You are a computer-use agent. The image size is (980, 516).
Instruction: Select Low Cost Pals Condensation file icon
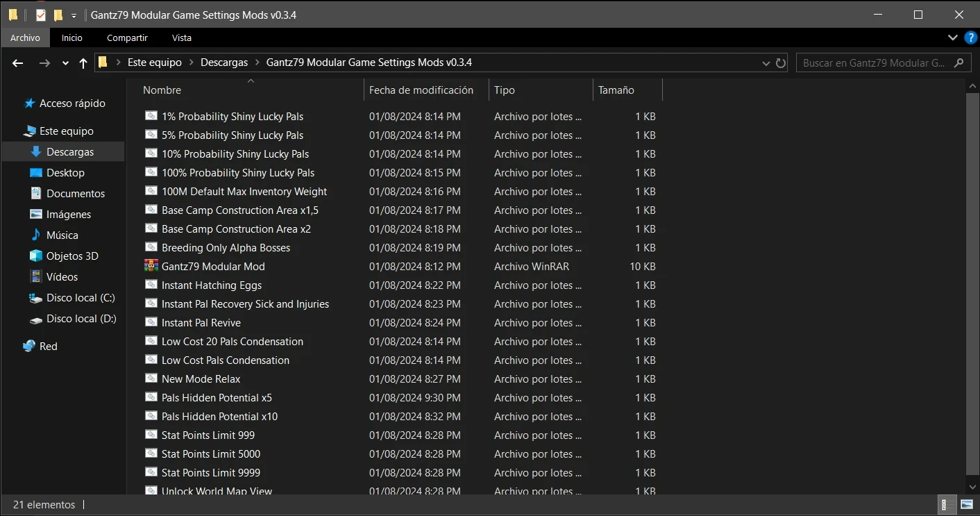click(x=151, y=360)
